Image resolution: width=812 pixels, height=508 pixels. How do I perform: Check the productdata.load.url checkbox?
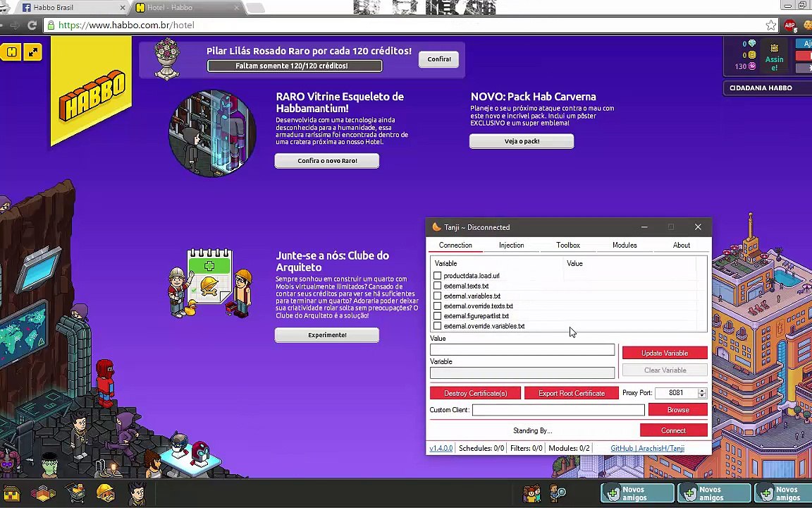(438, 276)
